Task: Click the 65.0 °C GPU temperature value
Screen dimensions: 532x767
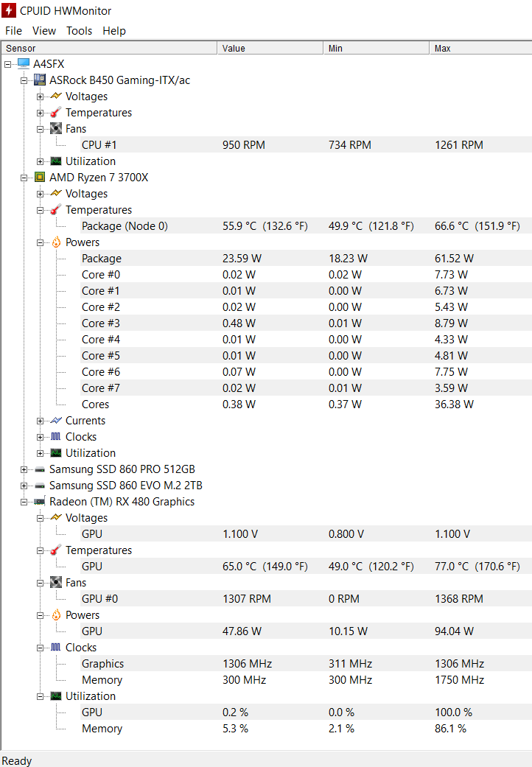Action: pyautogui.click(x=265, y=567)
